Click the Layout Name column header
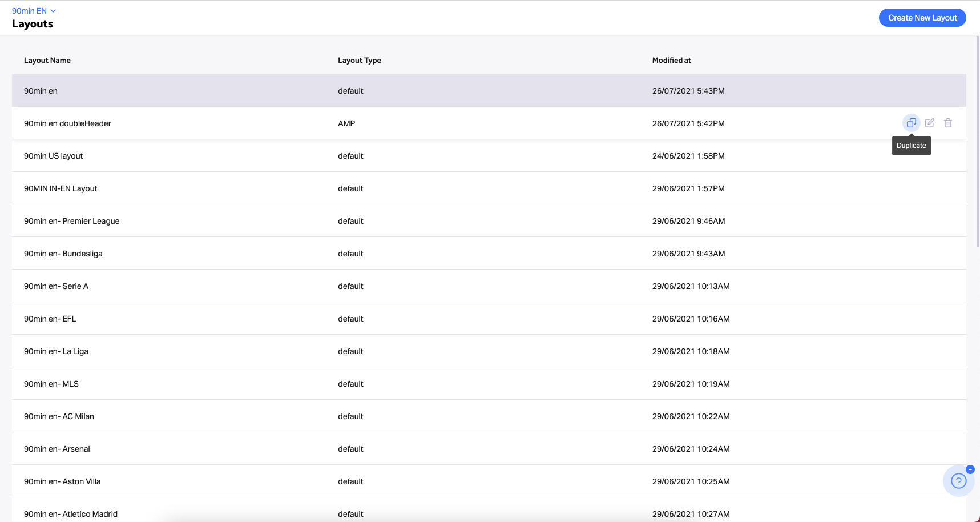Viewport: 980px width, 522px height. pos(47,60)
